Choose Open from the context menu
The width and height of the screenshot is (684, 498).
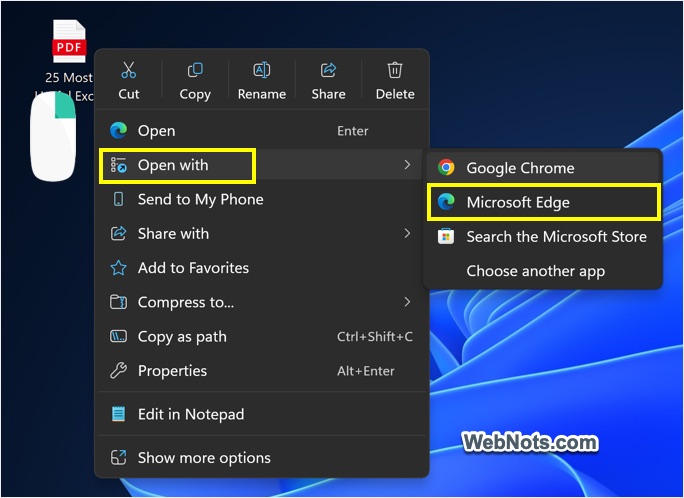point(261,130)
